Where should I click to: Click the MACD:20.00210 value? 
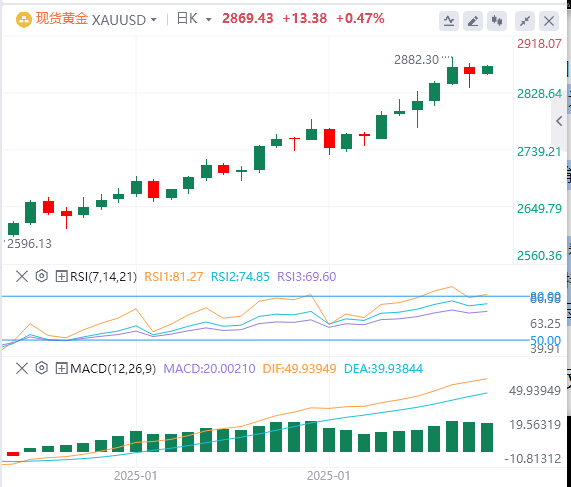209,369
